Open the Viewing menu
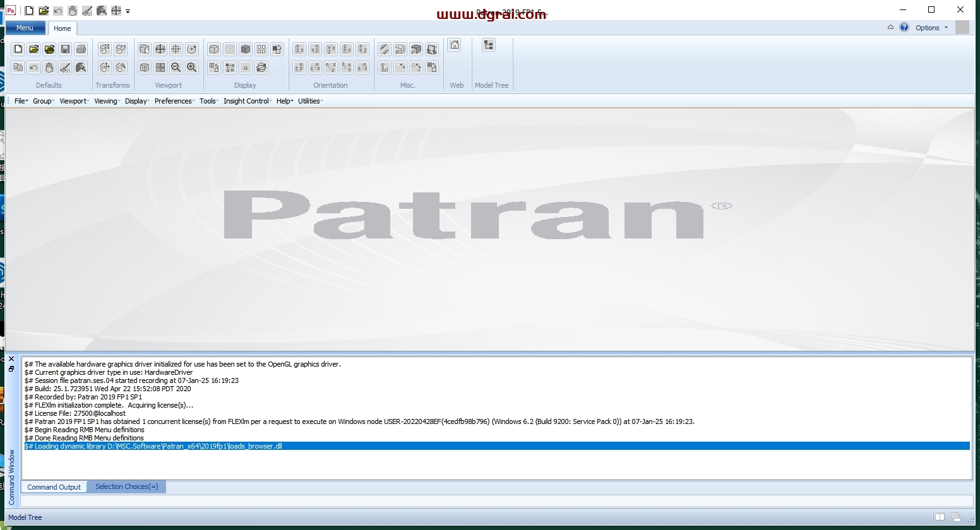 point(107,101)
